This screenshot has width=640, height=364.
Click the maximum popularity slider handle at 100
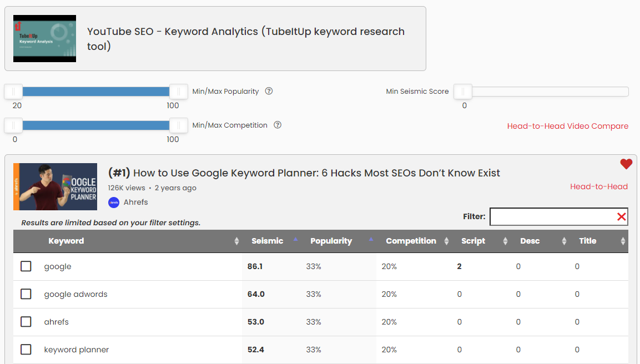[178, 92]
